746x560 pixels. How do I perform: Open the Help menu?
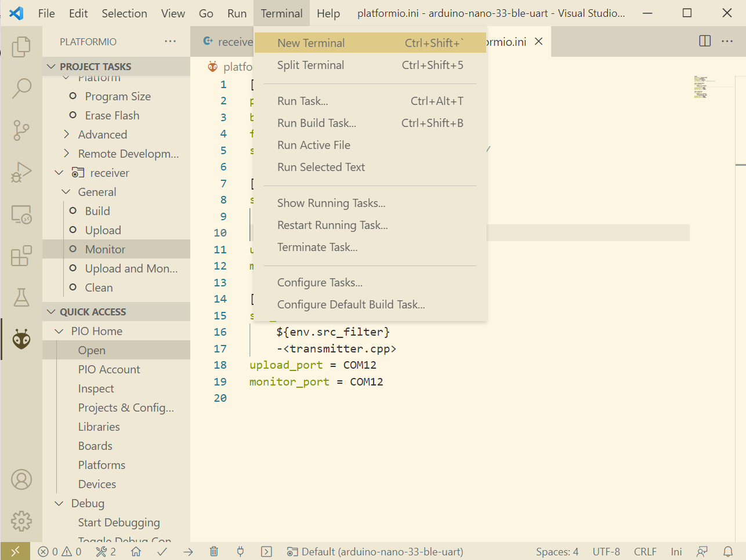point(328,13)
